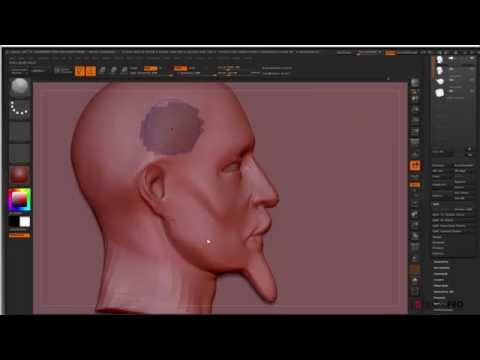
Task: Toggle visibility eye of the second subtool
Action: click(472, 69)
